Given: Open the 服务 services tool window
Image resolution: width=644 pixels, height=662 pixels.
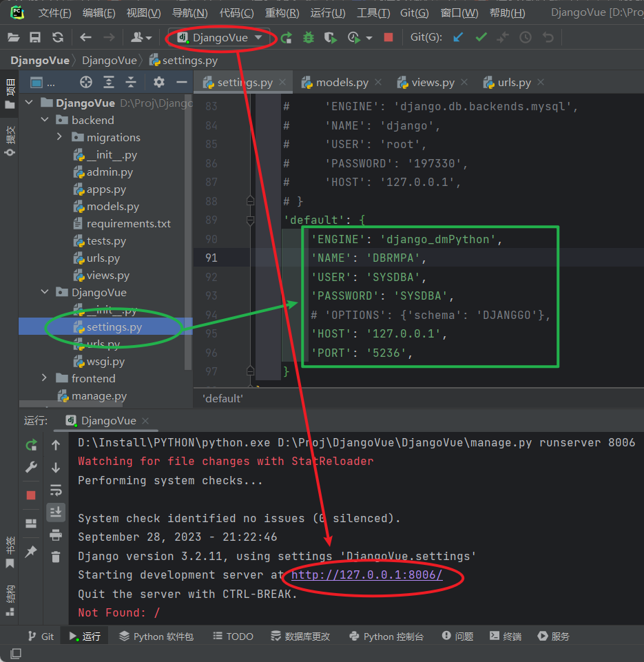Looking at the screenshot, I should (x=554, y=637).
